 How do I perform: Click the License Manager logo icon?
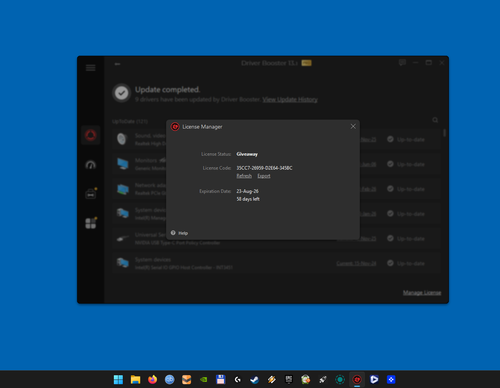175,127
